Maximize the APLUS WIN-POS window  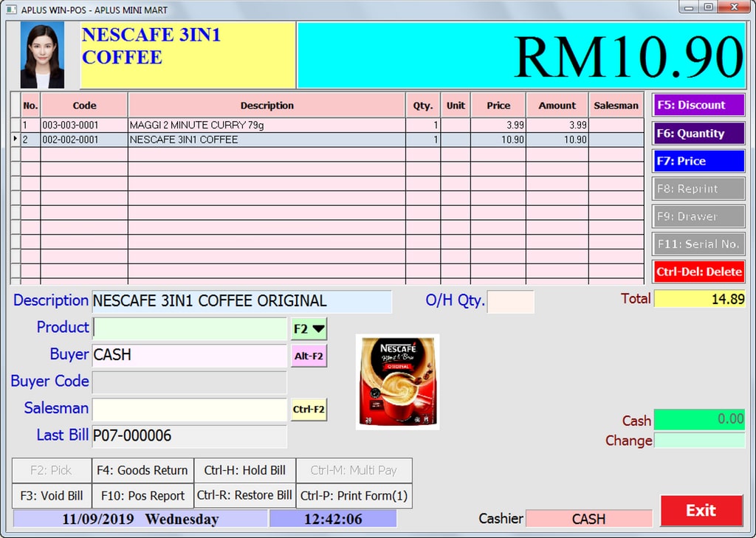click(709, 7)
